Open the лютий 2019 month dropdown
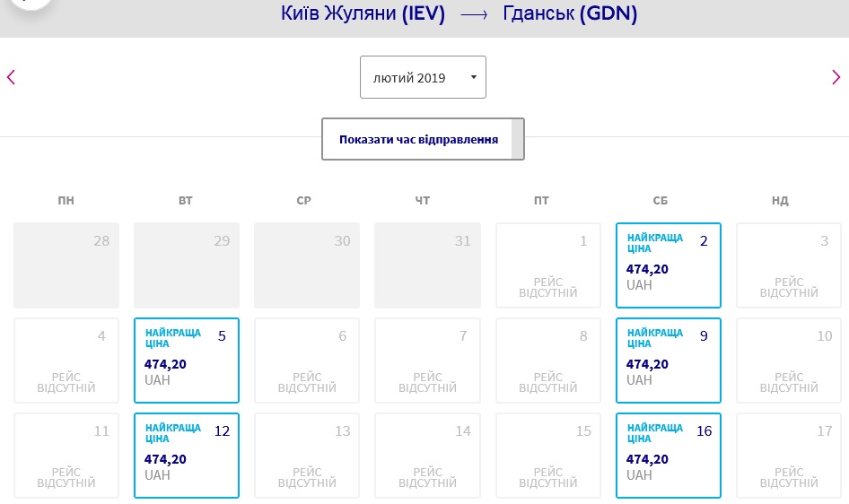 click(423, 77)
